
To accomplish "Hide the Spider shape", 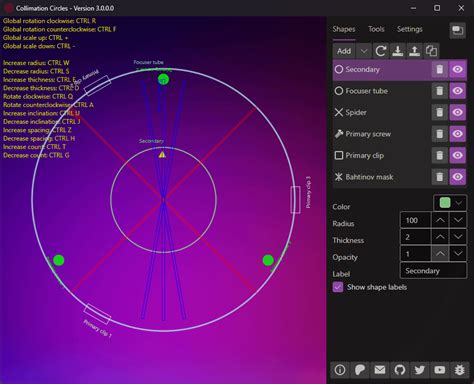I will click(x=457, y=112).
